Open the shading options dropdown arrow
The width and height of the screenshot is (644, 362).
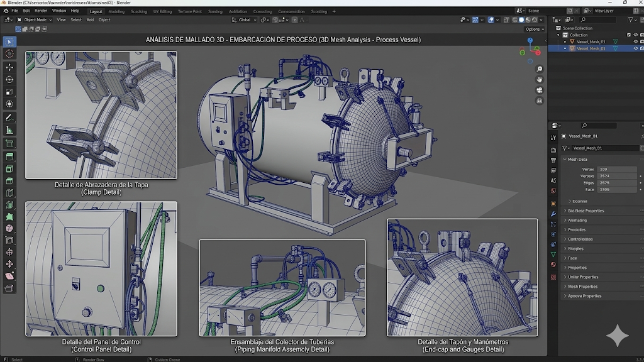(541, 19)
